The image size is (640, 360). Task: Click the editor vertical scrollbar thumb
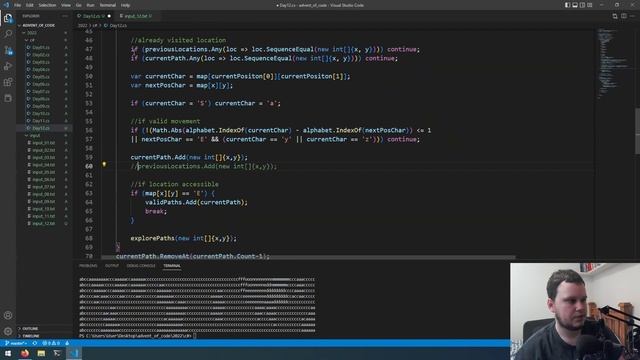tap(637, 131)
